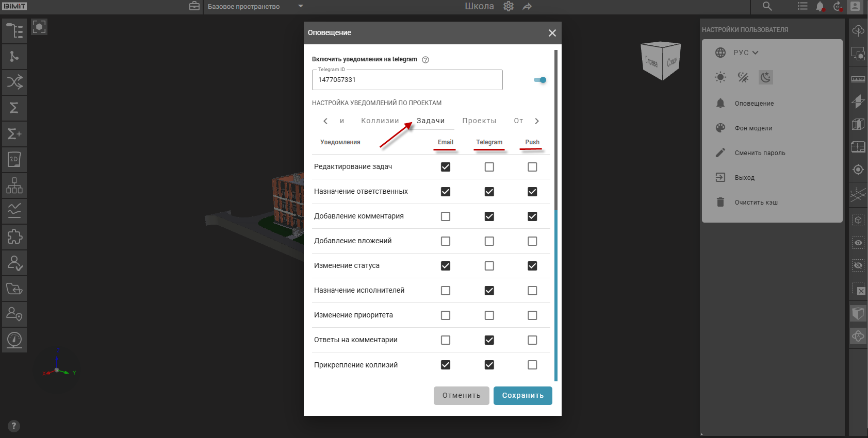Click the puzzle piece plugins icon
This screenshot has width=868, height=438.
[x=14, y=237]
